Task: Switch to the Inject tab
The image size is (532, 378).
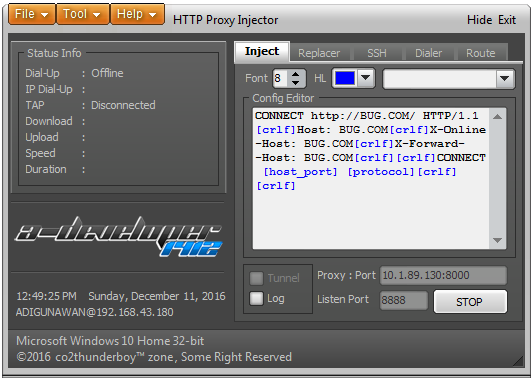Action: (262, 52)
